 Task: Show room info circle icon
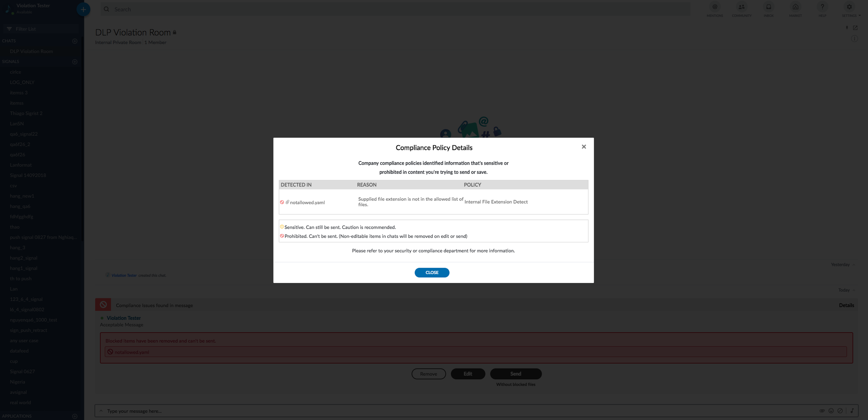(x=854, y=39)
